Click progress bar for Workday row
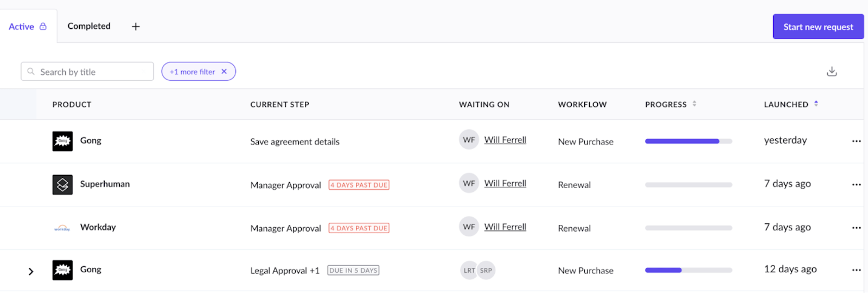Viewport: 868px width, 296px height. [x=688, y=228]
